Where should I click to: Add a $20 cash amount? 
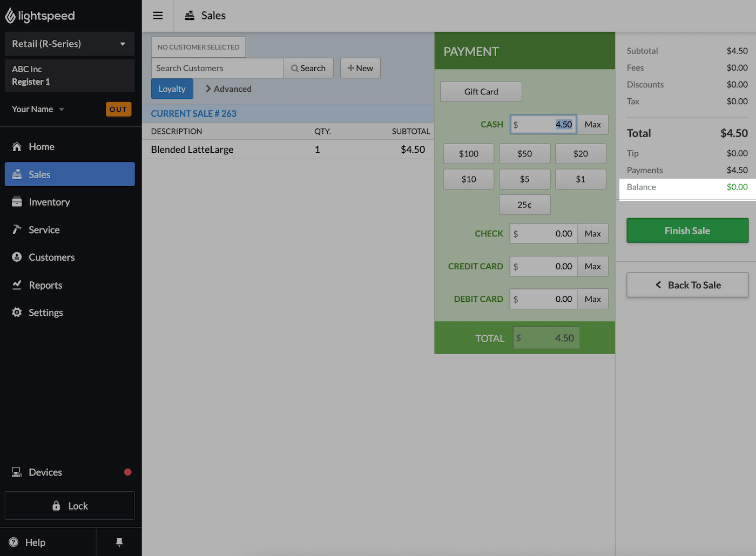coord(580,154)
